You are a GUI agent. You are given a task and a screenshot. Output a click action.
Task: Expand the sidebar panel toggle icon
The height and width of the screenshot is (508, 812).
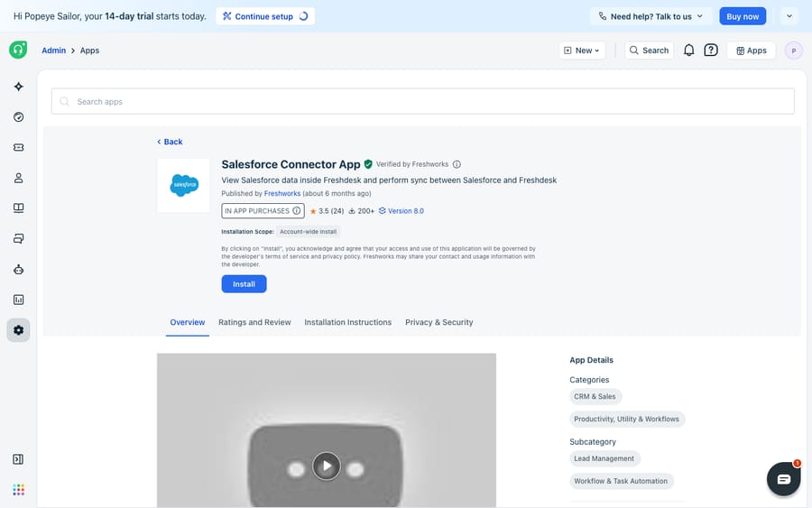18,459
